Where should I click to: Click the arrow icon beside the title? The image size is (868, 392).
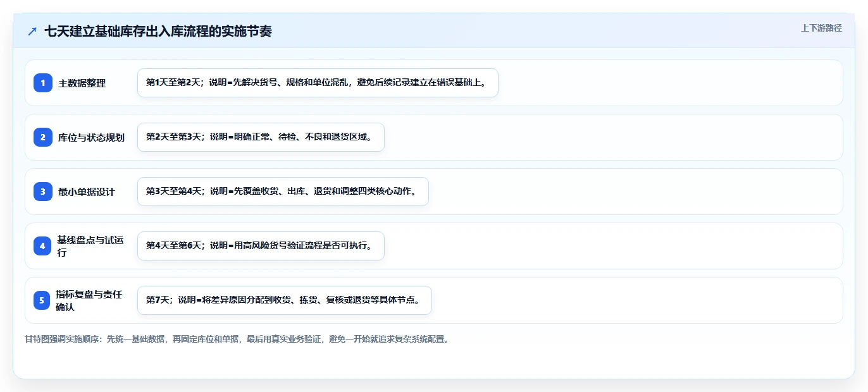click(32, 31)
